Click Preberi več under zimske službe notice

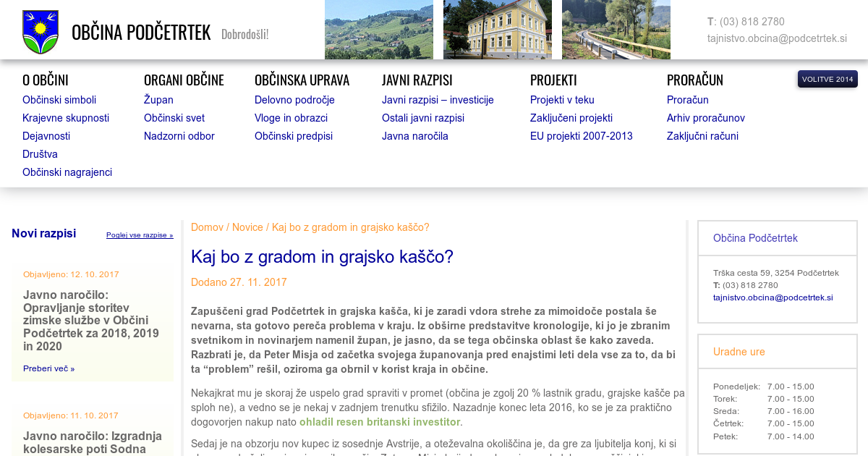48,368
